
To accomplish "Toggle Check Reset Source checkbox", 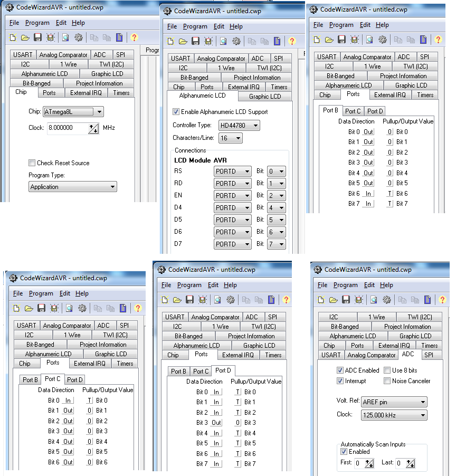I will (x=32, y=163).
